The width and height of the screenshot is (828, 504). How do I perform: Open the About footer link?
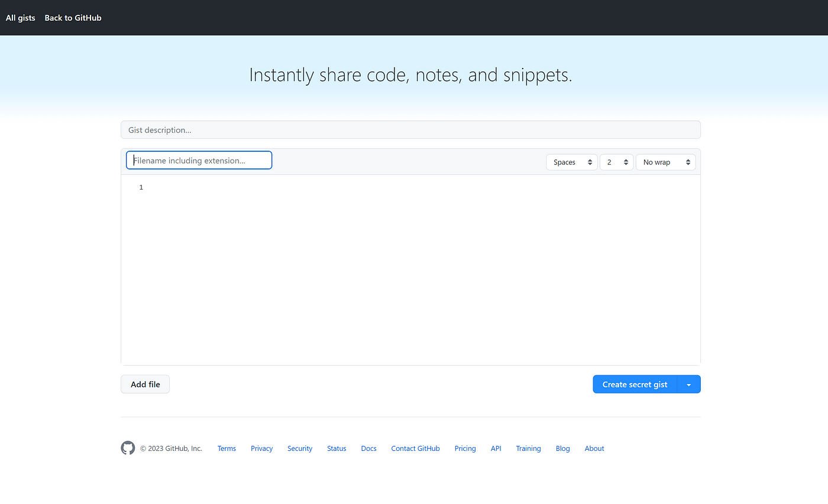(x=594, y=448)
